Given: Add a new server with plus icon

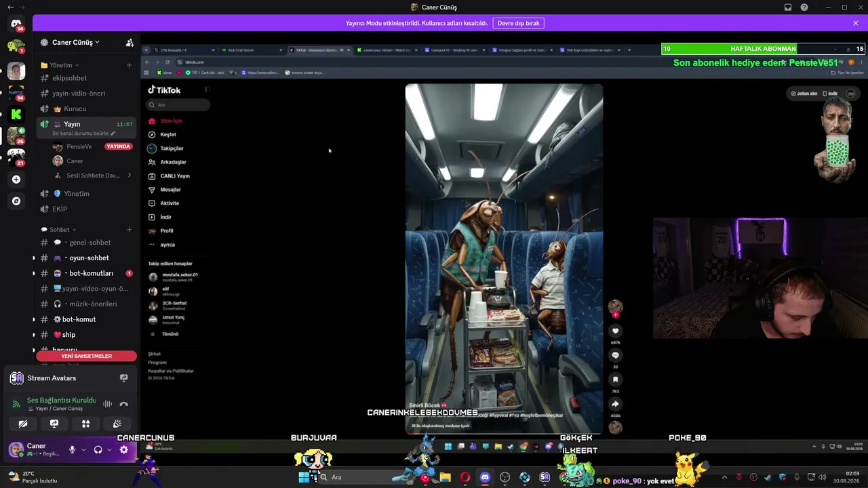Looking at the screenshot, I should click(16, 180).
